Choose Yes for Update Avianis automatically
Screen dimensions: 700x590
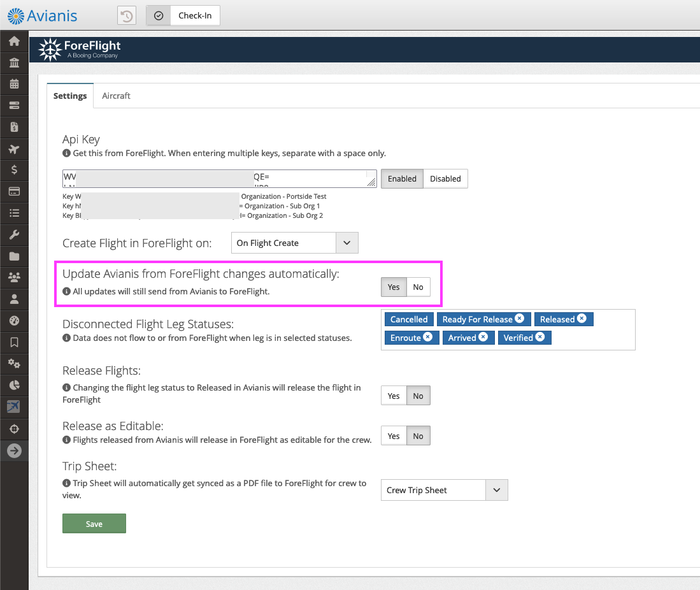click(x=394, y=287)
